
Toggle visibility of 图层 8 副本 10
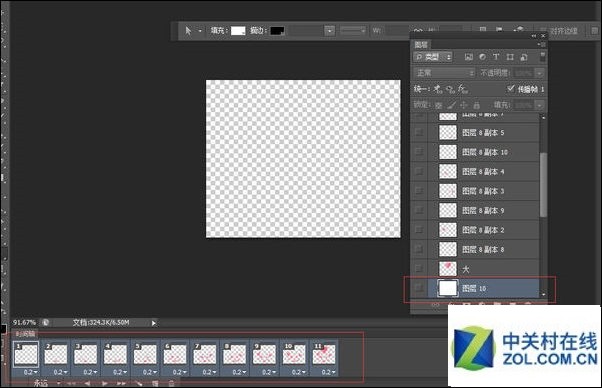[419, 152]
